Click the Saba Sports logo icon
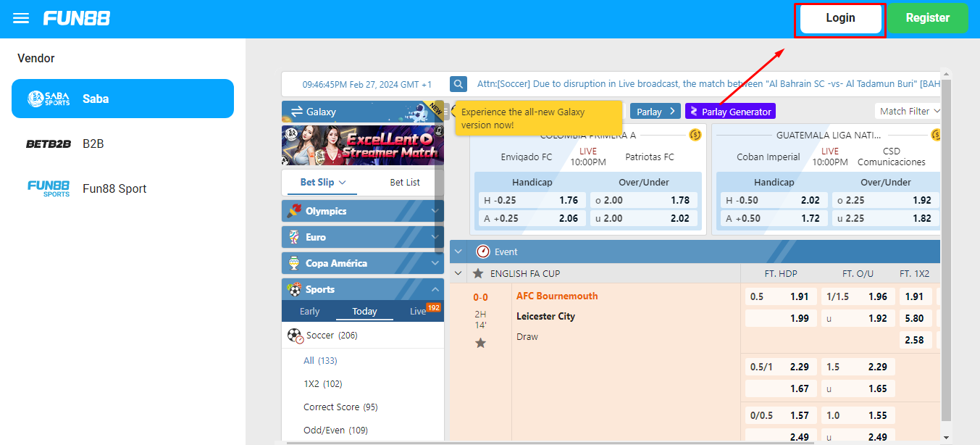980x445 pixels. click(49, 99)
